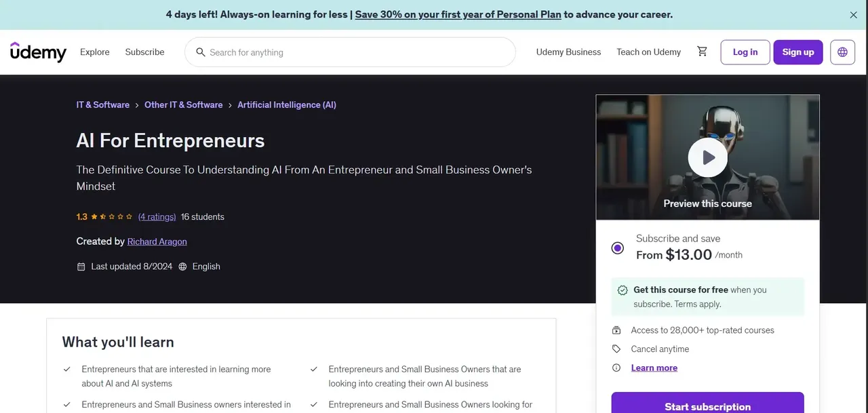
Task: Click the tag icon beside Cancel anytime
Action: pyautogui.click(x=616, y=349)
